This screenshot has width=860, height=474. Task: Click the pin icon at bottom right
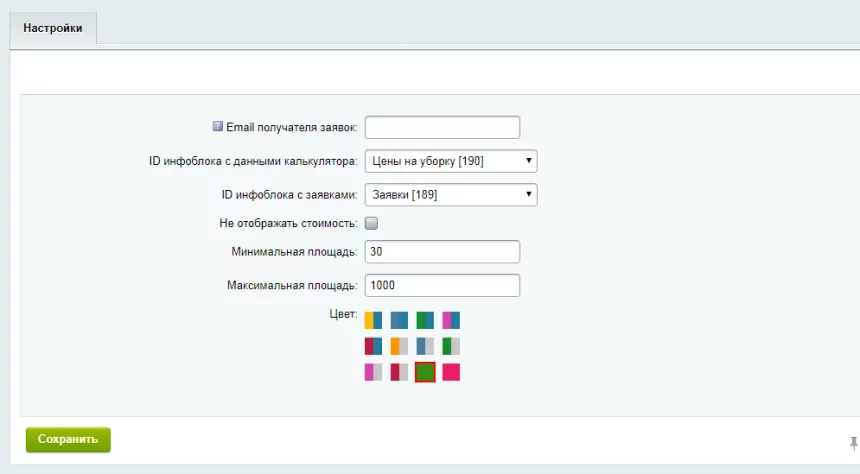[x=853, y=442]
